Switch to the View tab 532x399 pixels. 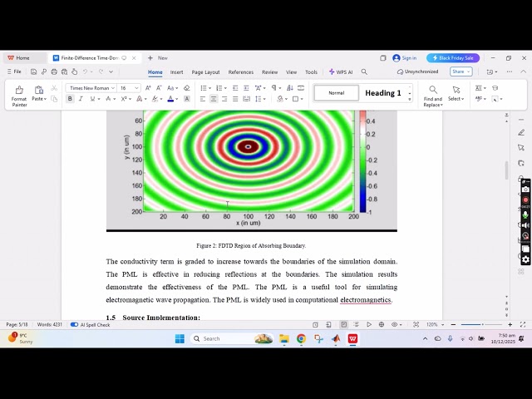[291, 72]
